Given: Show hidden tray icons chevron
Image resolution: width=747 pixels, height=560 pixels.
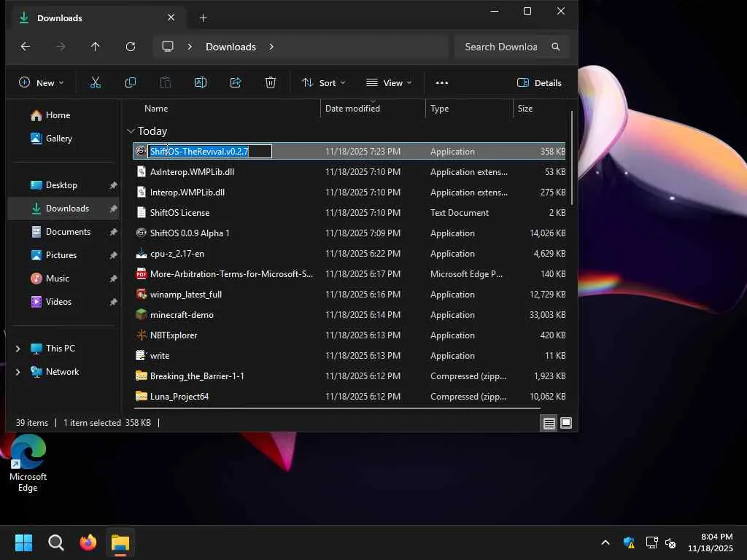Looking at the screenshot, I should point(605,542).
